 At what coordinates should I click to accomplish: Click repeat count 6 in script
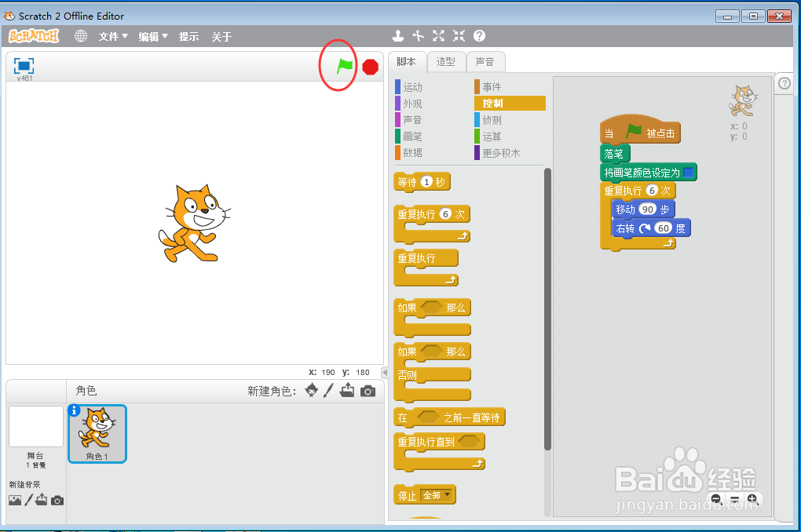coord(652,191)
